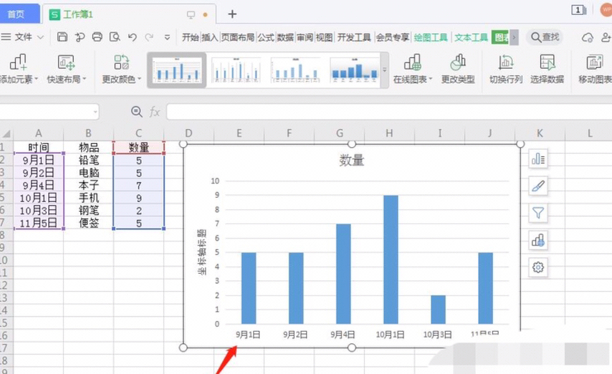Click the Switch Row/Column (切换行列) icon
The width and height of the screenshot is (612, 374).
[506, 69]
